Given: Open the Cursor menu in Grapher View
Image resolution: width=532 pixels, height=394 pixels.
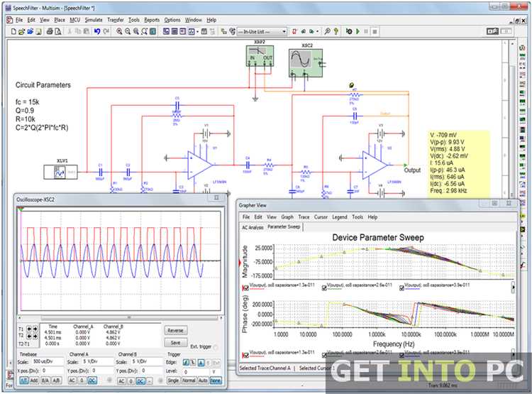Looking at the screenshot, I should click(x=321, y=217).
